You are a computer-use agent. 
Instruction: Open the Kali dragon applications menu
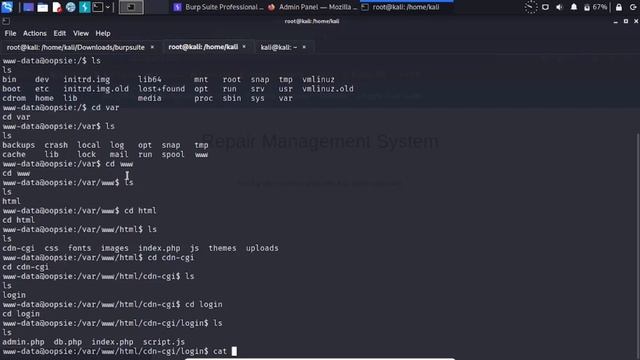tap(7, 7)
